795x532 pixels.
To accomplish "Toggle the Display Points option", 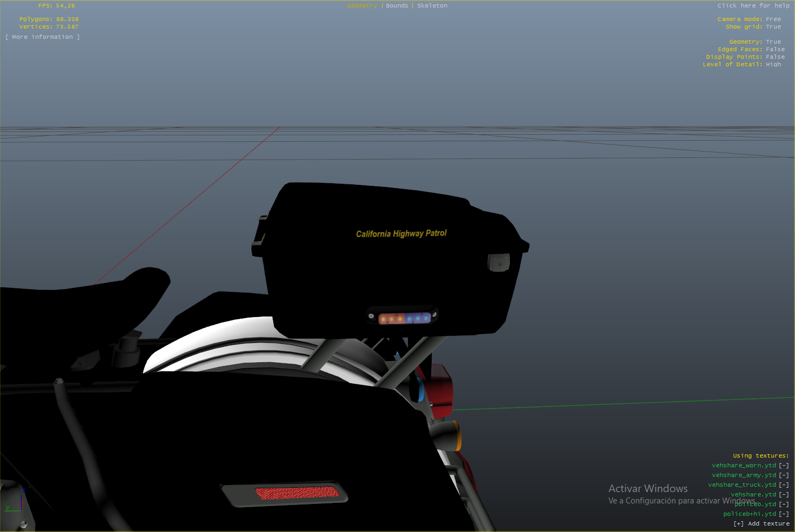I will click(775, 57).
